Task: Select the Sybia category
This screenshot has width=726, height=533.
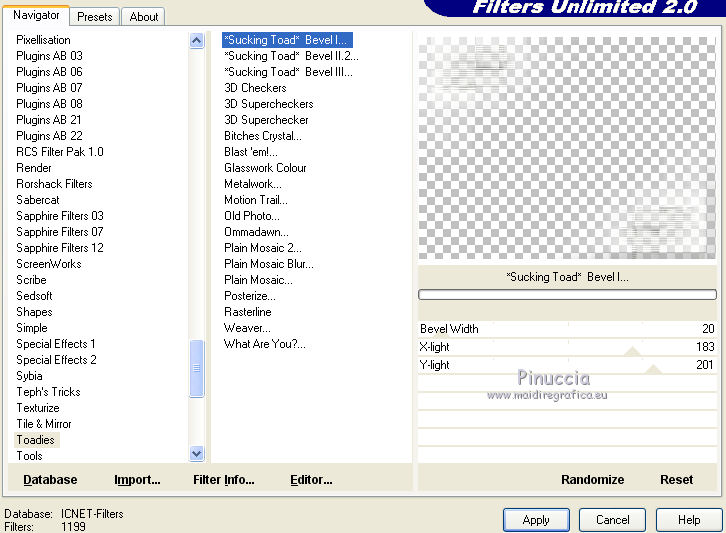Action: (29, 376)
